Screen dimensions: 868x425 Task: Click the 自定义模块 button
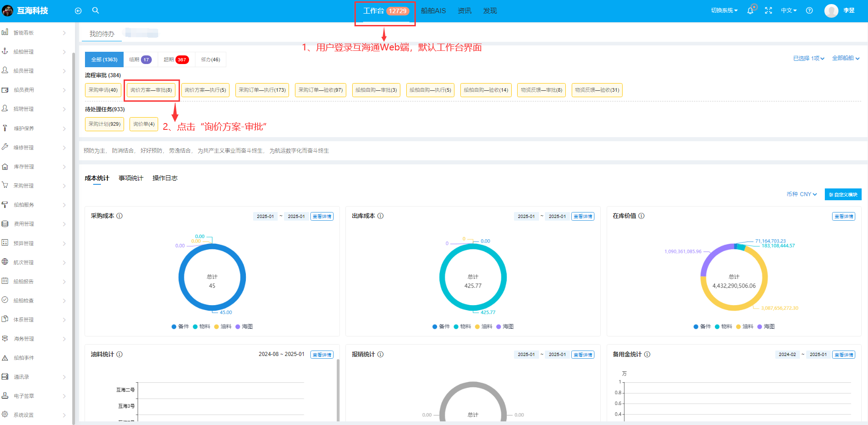[x=843, y=194]
